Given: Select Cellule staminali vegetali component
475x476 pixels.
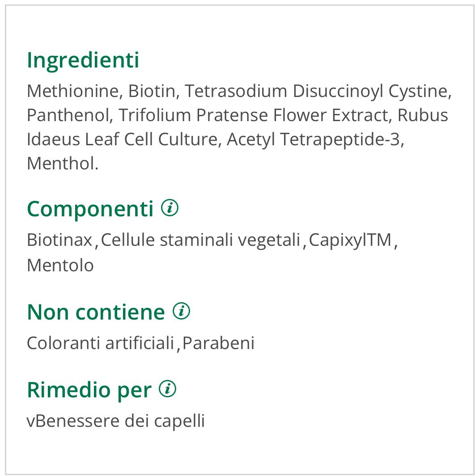Looking at the screenshot, I should coord(200,240).
